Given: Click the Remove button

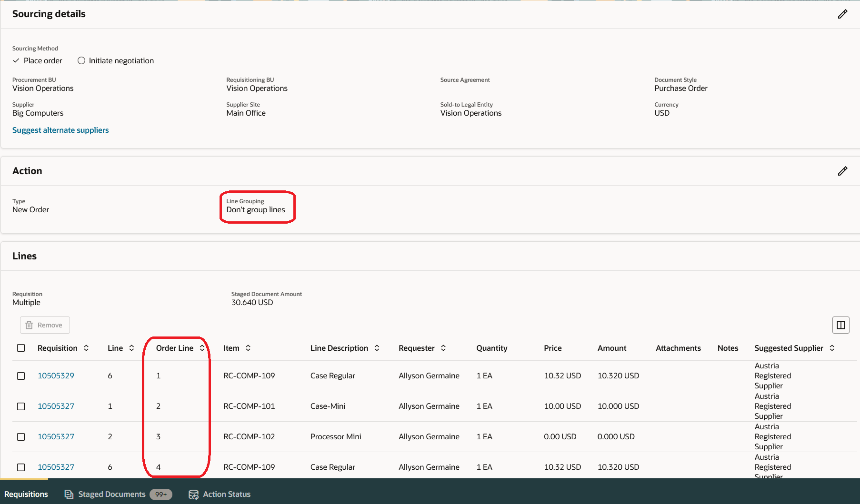Looking at the screenshot, I should click(45, 325).
